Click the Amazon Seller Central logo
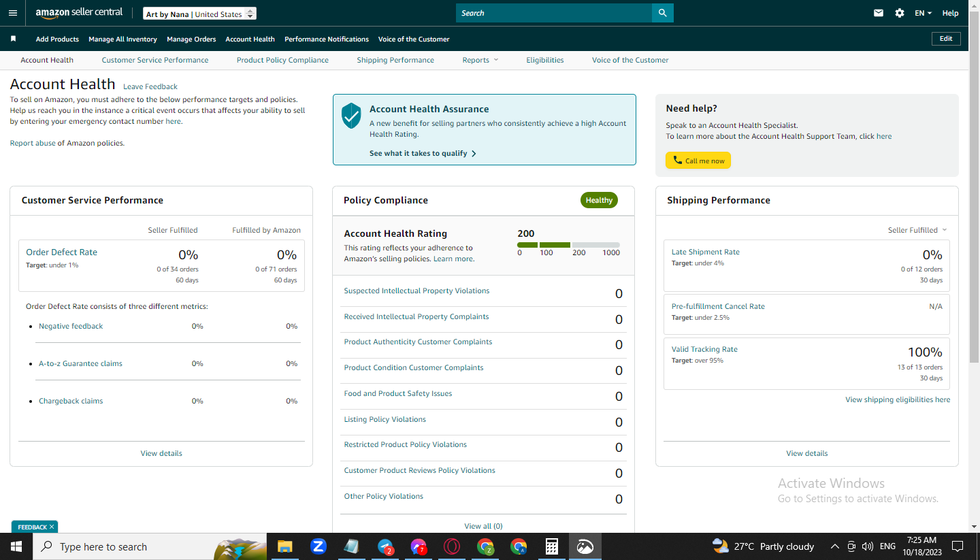 click(79, 13)
